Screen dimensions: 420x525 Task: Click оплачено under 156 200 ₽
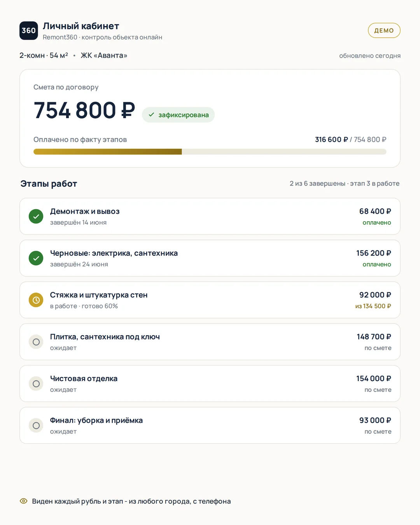[377, 264]
